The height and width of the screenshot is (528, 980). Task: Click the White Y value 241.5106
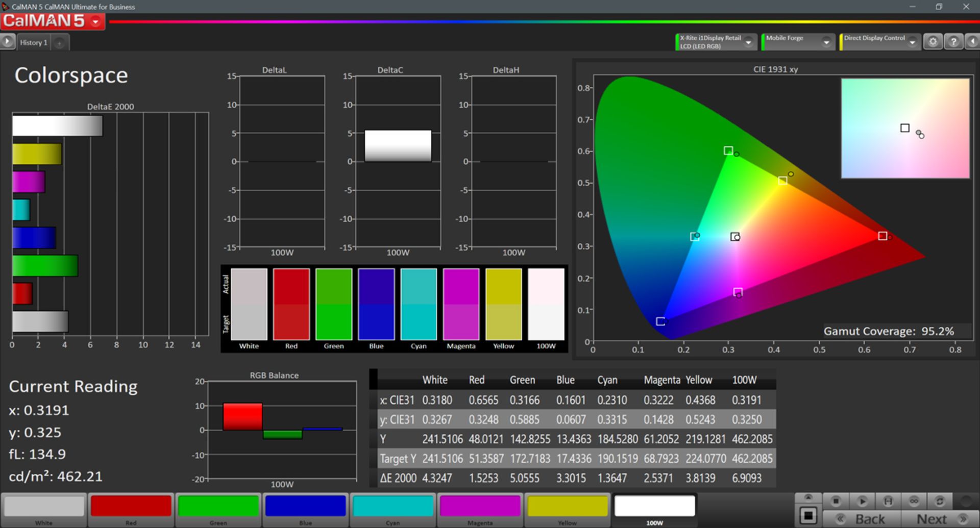tap(442, 439)
